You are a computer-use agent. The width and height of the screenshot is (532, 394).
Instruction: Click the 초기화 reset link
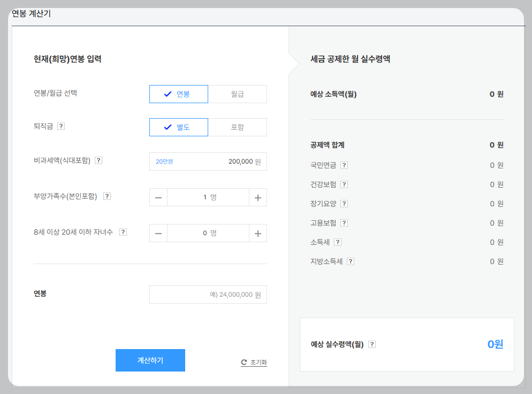253,362
